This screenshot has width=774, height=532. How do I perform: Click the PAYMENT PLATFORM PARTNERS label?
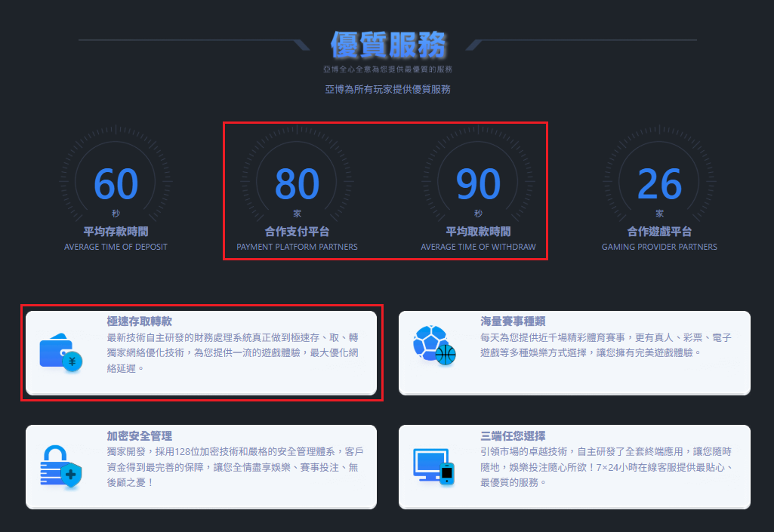tap(296, 247)
